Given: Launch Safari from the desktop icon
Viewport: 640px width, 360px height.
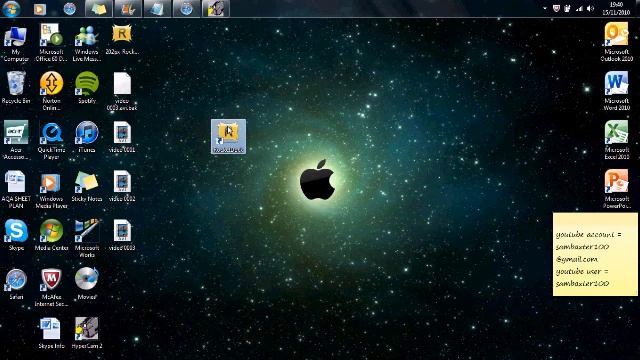Looking at the screenshot, I should coord(16,284).
